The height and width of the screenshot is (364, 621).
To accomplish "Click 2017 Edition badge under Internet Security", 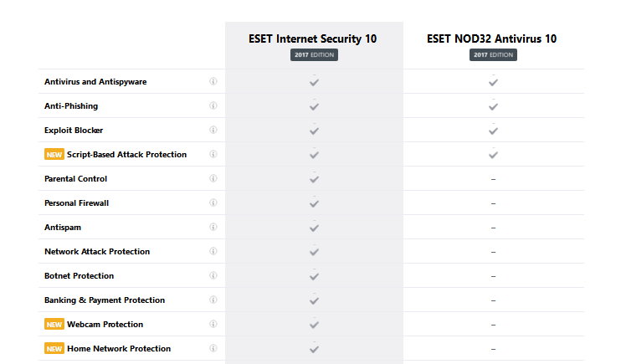I will click(314, 54).
